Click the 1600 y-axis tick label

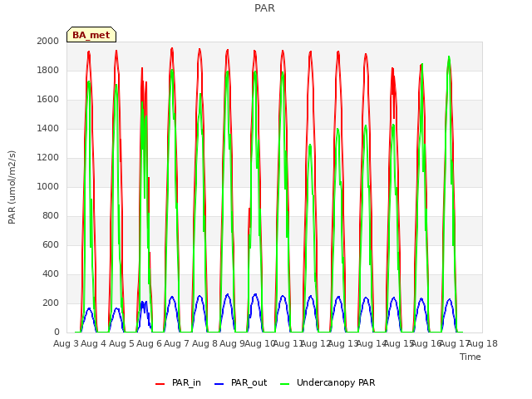click(x=48, y=100)
